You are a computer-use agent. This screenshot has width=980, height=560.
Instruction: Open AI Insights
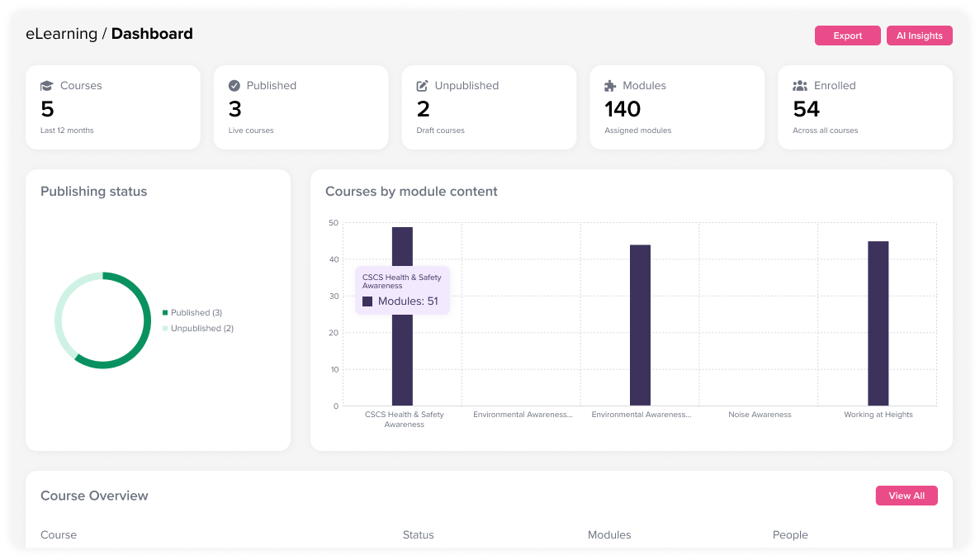tap(919, 36)
